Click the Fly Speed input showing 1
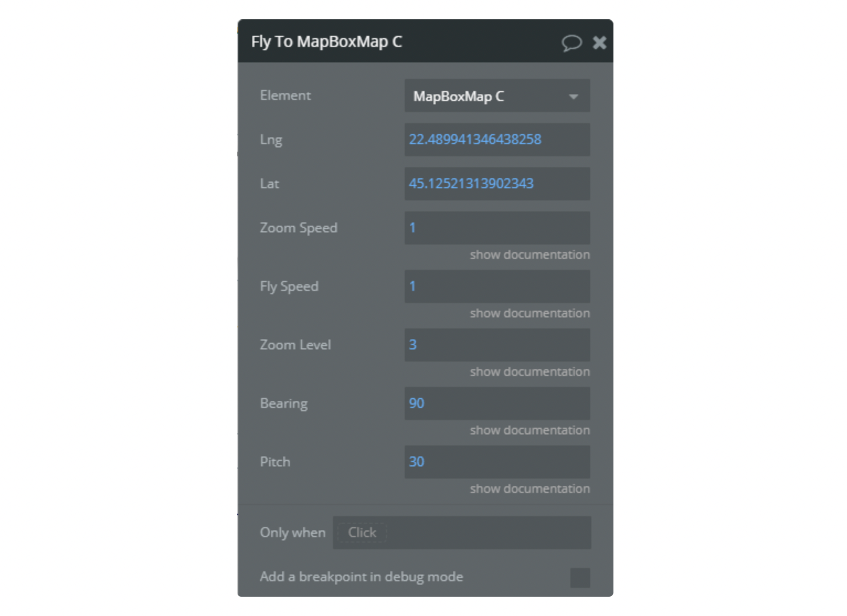 [x=496, y=286]
